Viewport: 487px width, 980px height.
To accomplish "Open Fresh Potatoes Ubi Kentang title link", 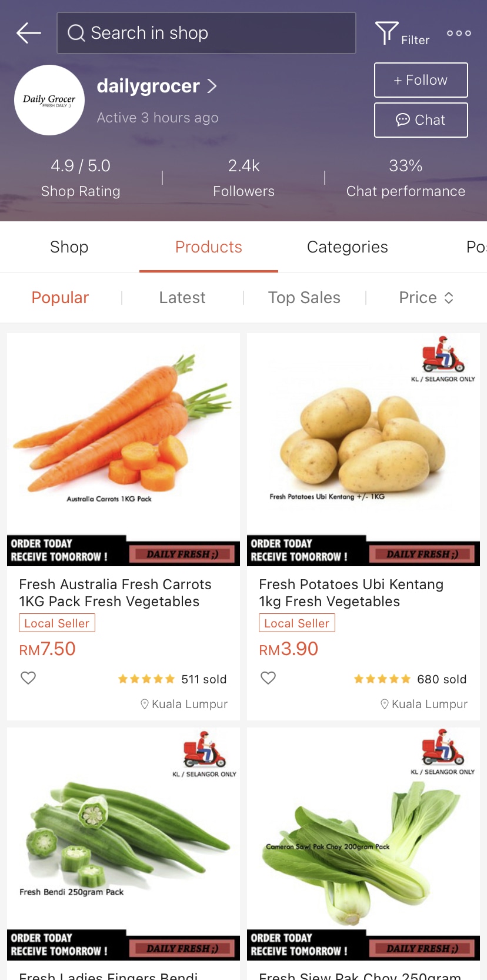I will [351, 593].
